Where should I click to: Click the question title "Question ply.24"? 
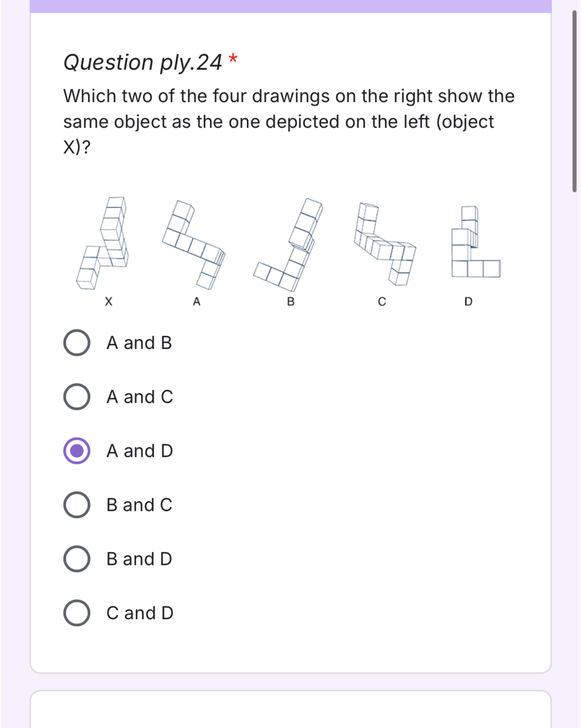click(x=142, y=62)
